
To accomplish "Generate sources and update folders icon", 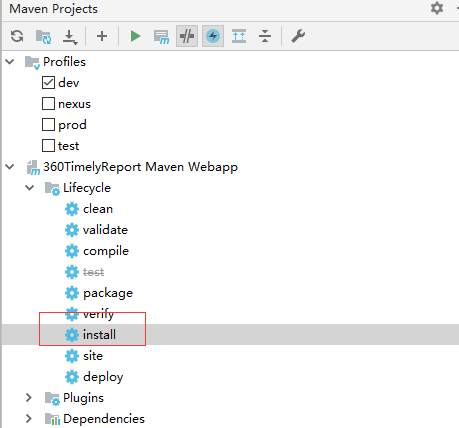I will (x=43, y=36).
